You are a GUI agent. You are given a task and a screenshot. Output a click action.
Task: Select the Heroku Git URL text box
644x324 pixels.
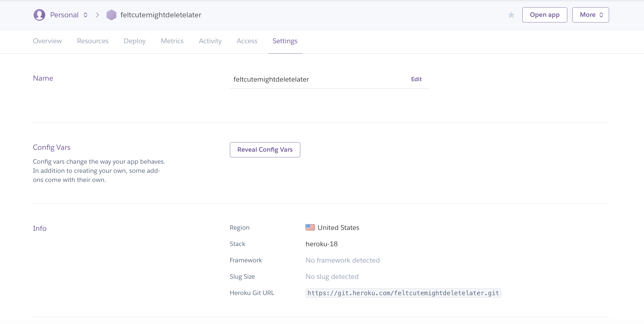pos(403,293)
